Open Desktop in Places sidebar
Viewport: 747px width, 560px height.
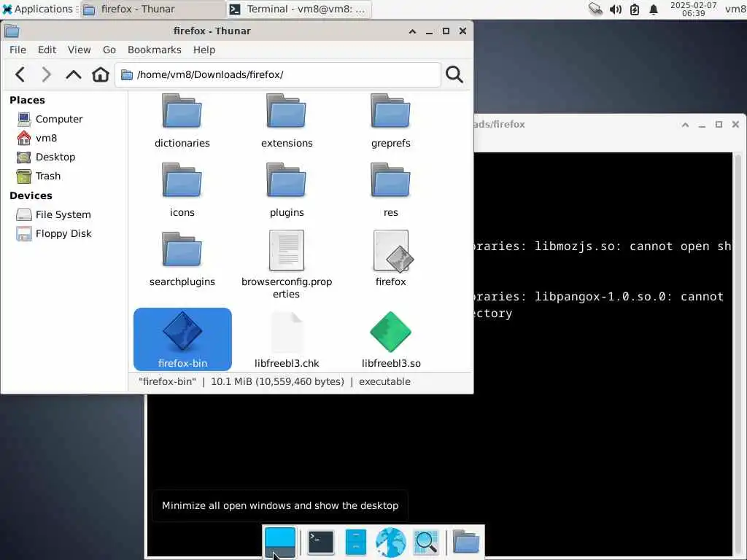pyautogui.click(x=55, y=157)
